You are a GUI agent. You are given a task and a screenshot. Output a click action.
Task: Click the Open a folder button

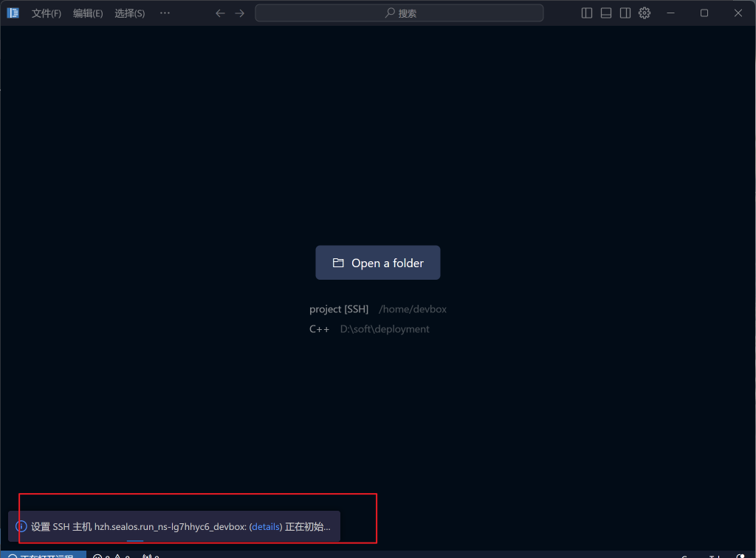coord(377,262)
